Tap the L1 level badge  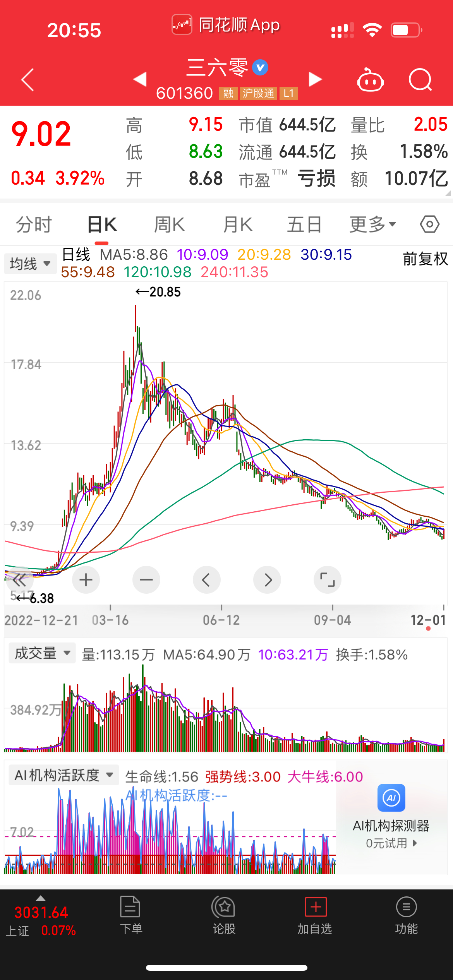[x=289, y=93]
